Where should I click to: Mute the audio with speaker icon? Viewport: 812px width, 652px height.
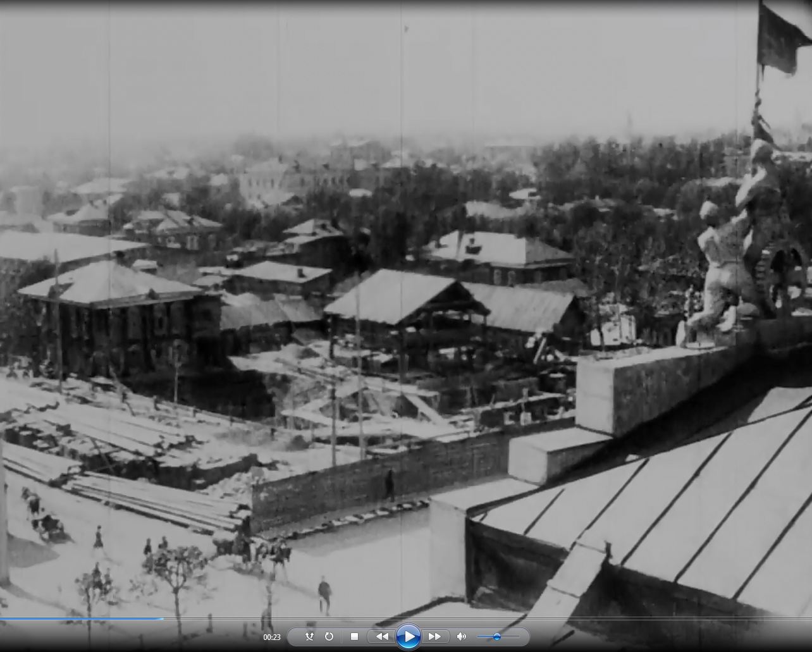click(x=462, y=637)
